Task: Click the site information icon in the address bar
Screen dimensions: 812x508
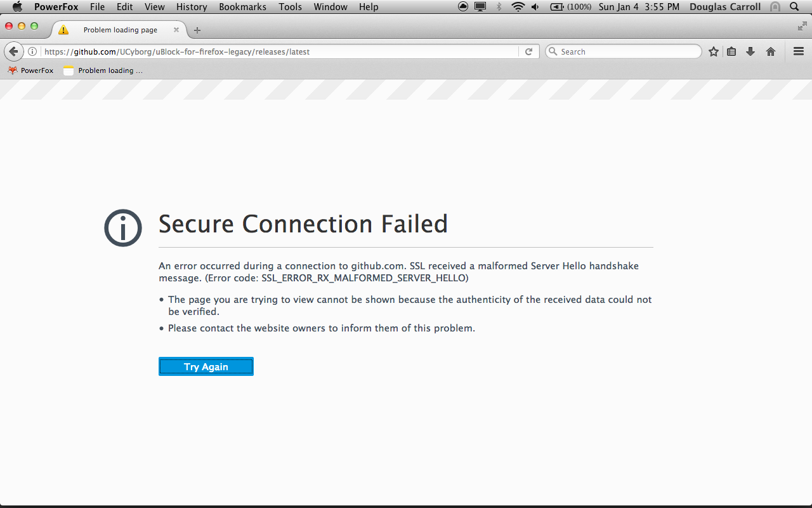Action: pos(32,51)
